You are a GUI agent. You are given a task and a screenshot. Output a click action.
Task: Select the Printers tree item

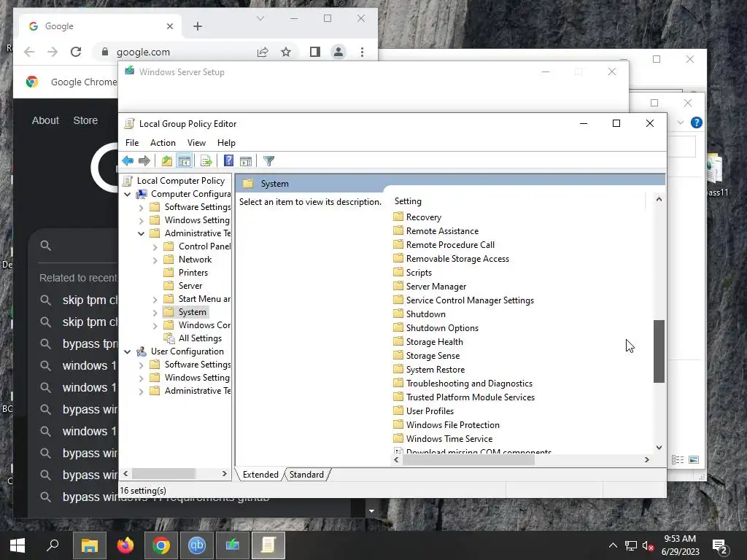(x=193, y=273)
